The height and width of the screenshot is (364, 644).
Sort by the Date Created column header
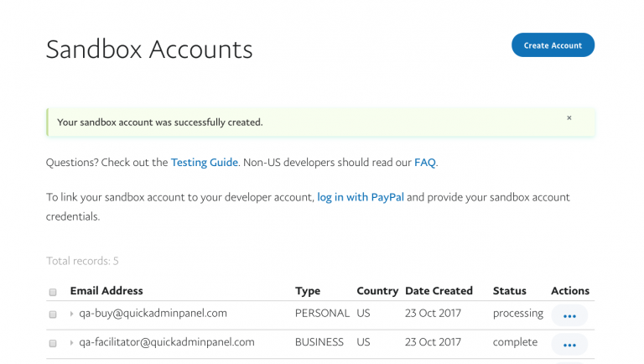439,291
